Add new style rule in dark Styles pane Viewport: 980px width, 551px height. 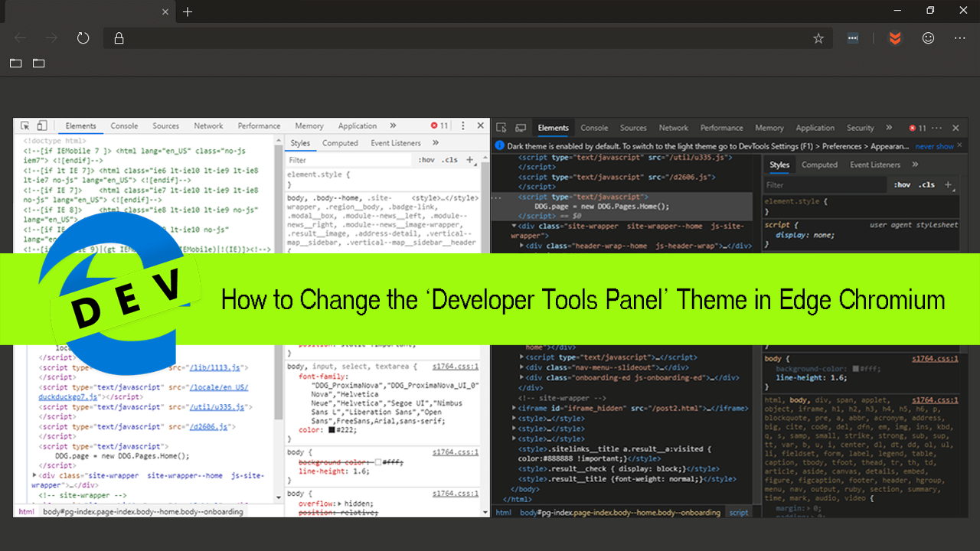point(948,184)
